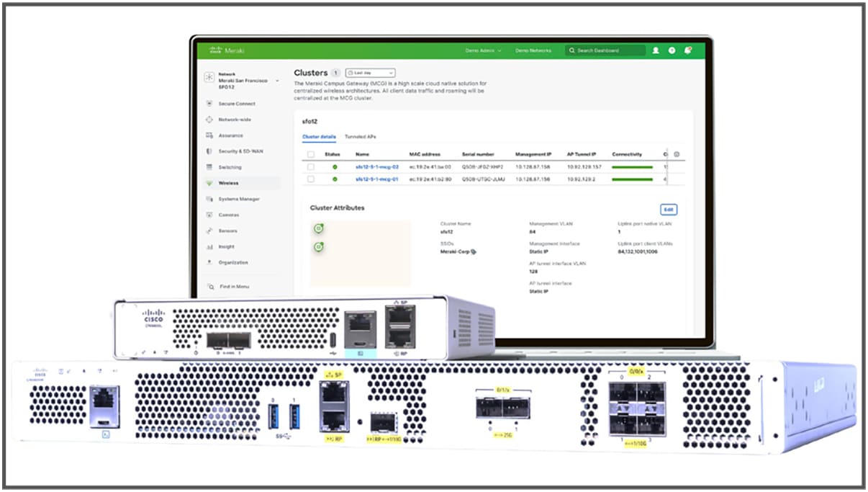Click the Sensors sidebar icon
868x492 pixels.
tap(209, 231)
